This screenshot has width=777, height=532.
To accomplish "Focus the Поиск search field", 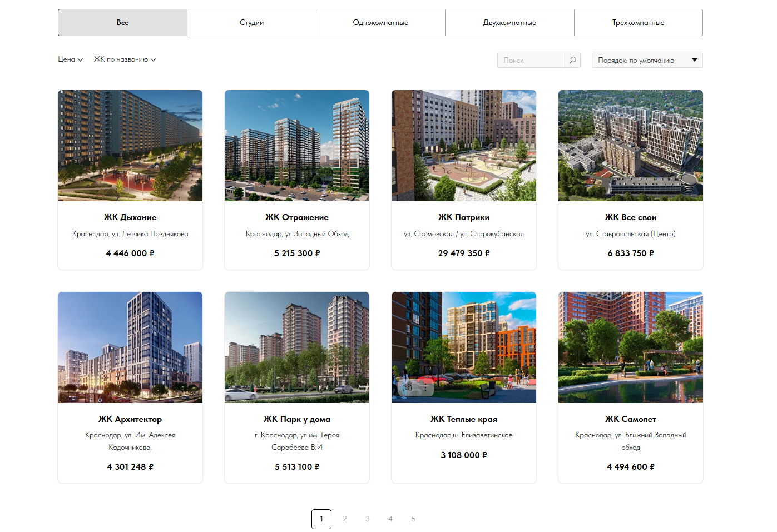I will coord(531,60).
